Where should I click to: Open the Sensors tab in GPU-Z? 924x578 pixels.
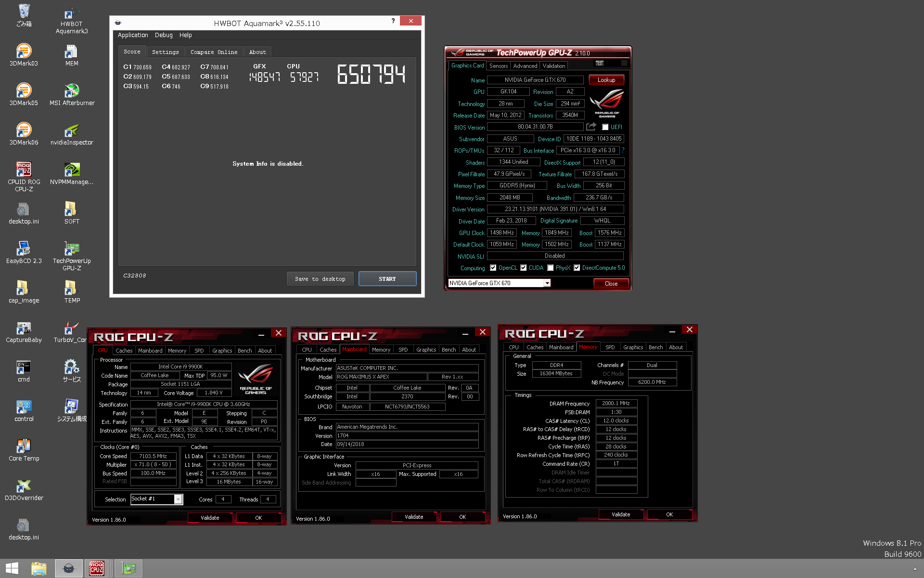click(499, 66)
